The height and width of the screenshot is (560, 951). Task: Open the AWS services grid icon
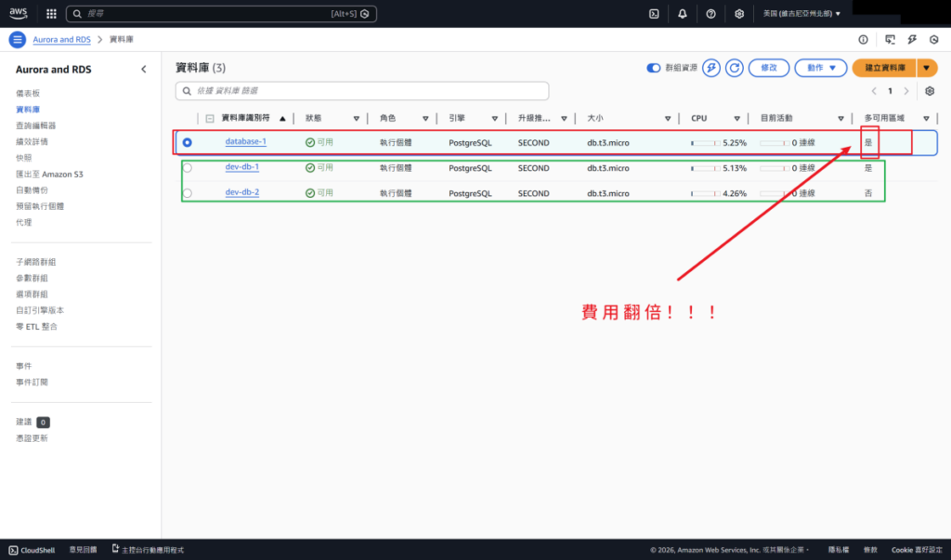coord(50,13)
